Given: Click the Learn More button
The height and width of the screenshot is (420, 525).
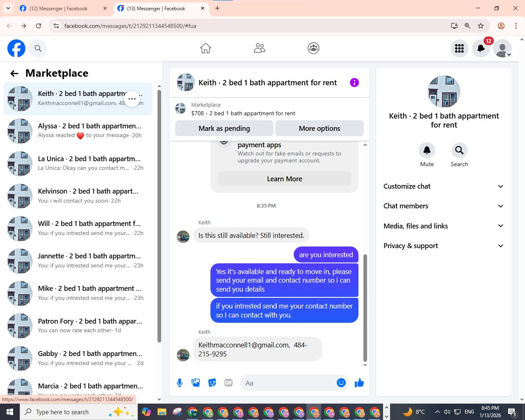Looking at the screenshot, I should click(x=285, y=179).
